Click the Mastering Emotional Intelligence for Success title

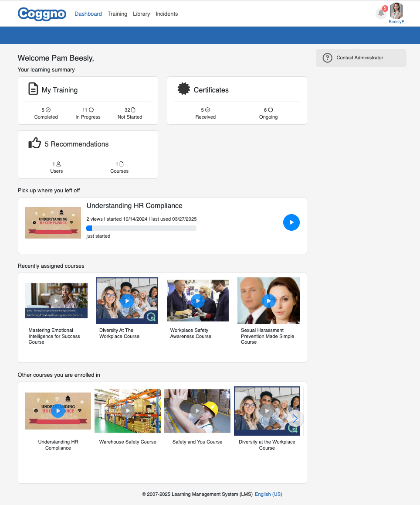[54, 336]
